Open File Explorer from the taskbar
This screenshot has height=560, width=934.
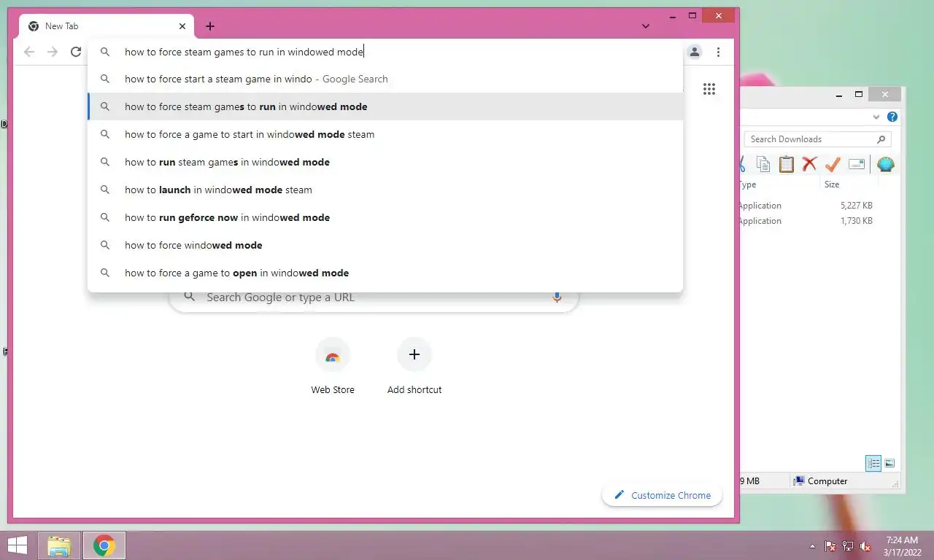pos(59,545)
